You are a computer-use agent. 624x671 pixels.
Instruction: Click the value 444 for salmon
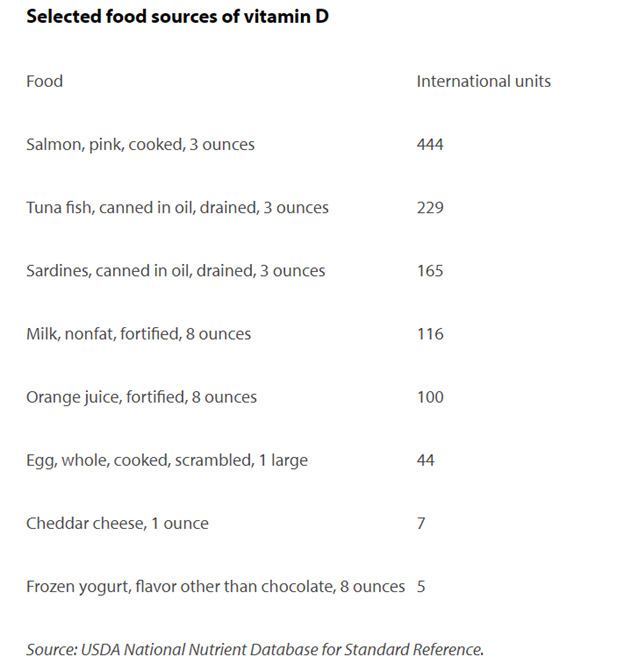430,144
